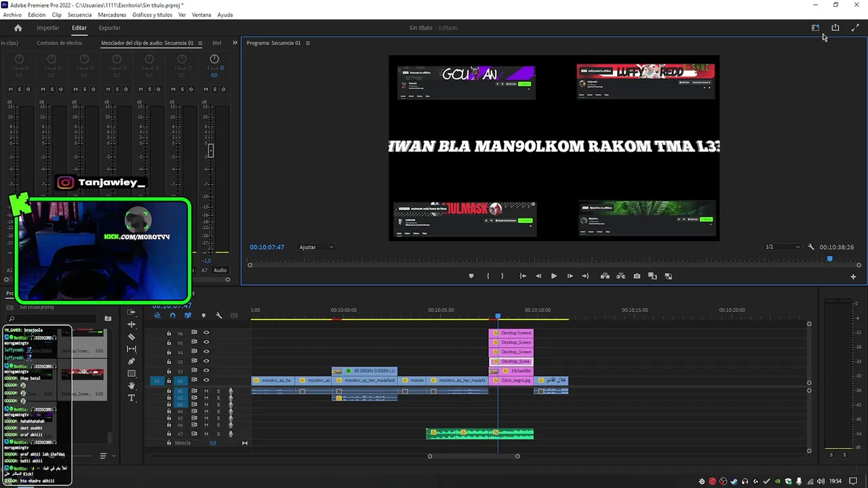868x488 pixels.
Task: Toggle Linked Selection in the timeline
Action: tap(188, 315)
